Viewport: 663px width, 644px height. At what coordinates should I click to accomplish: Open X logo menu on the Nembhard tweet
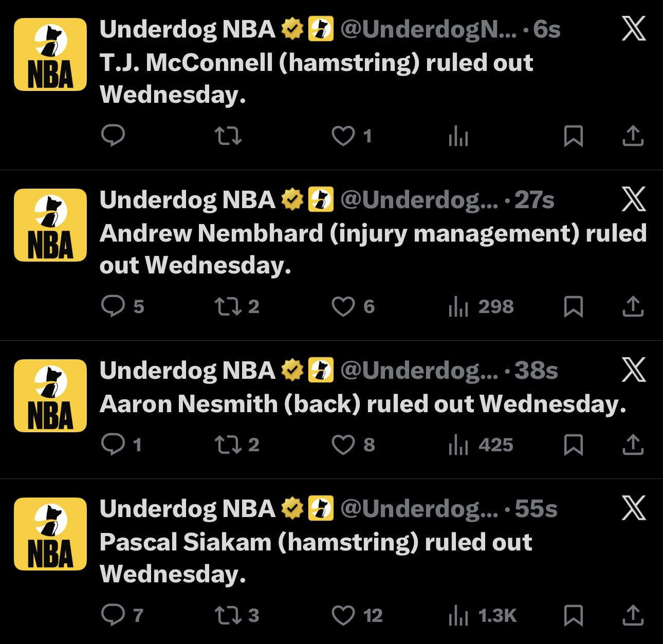[634, 199]
